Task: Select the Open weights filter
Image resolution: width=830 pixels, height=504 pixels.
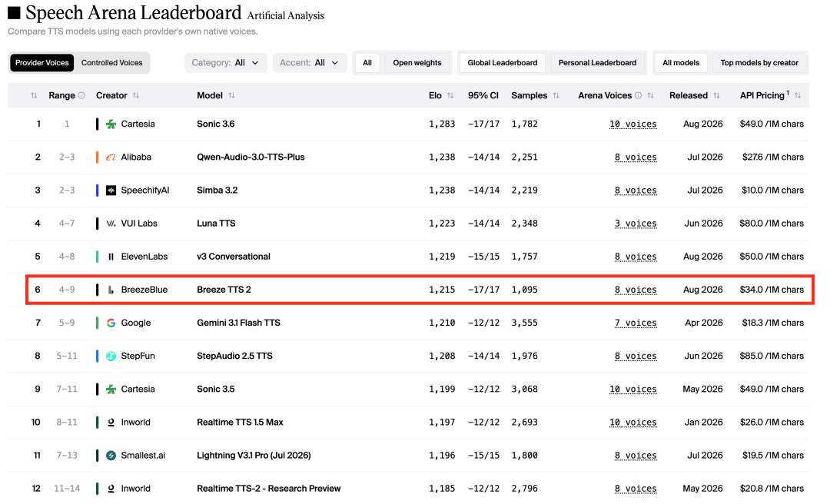Action: [417, 63]
